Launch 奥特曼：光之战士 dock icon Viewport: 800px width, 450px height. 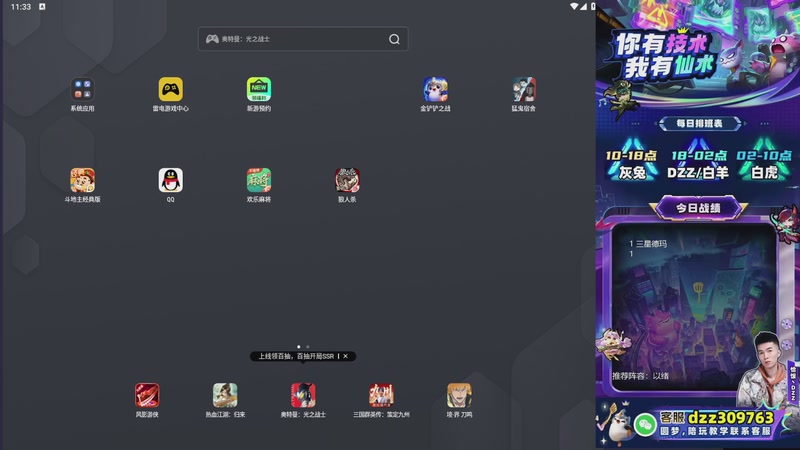(x=303, y=395)
